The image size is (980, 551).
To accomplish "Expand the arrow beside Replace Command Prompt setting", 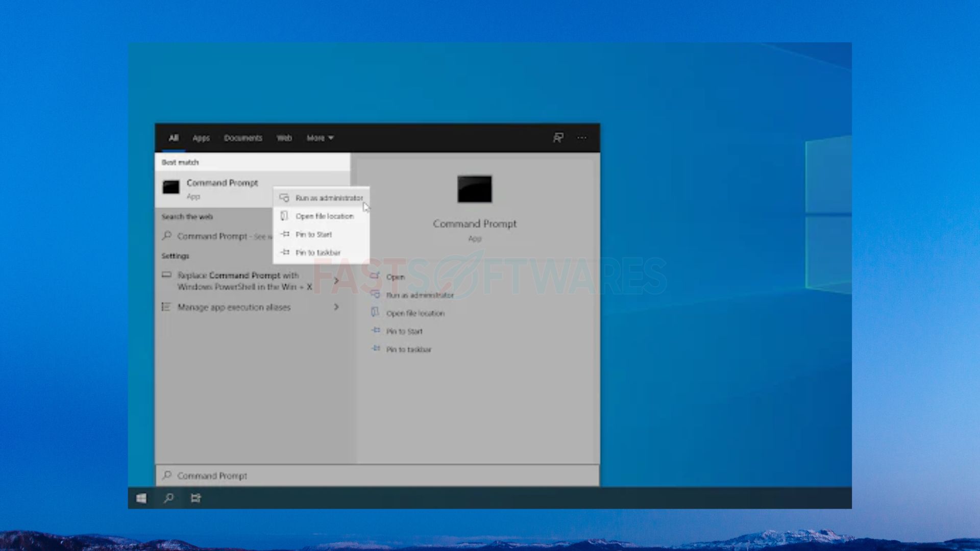I will coord(336,281).
